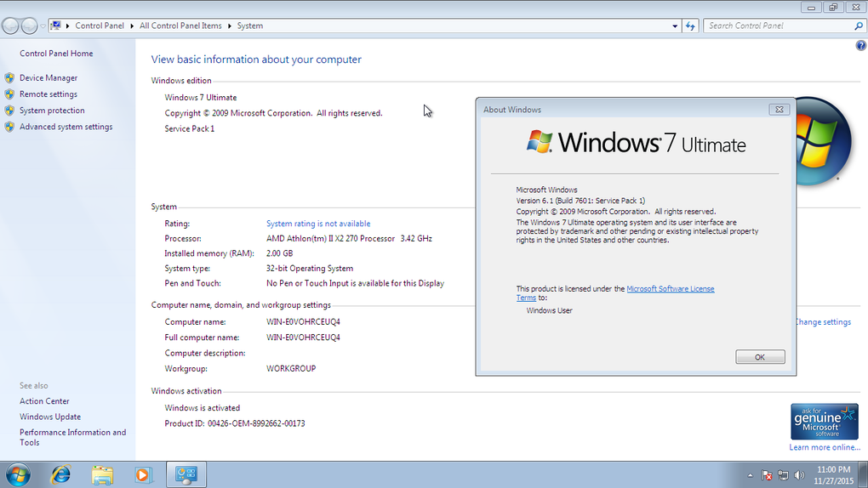Show hidden tray icons arrow
The image size is (868, 488).
[750, 475]
